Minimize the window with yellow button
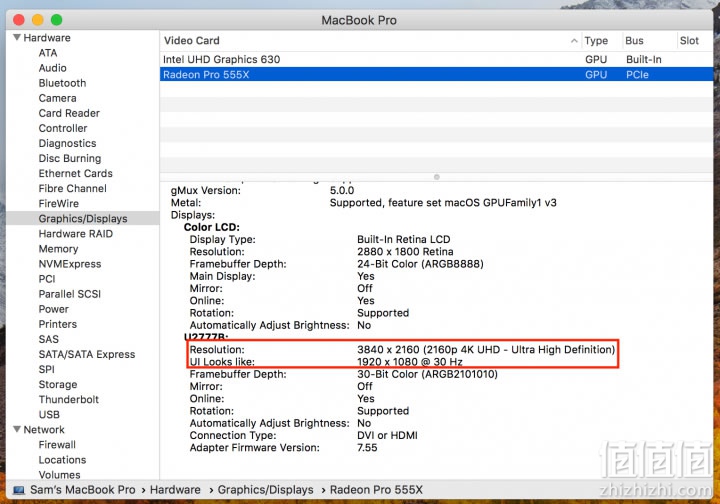This screenshot has width=720, height=504. tap(38, 20)
